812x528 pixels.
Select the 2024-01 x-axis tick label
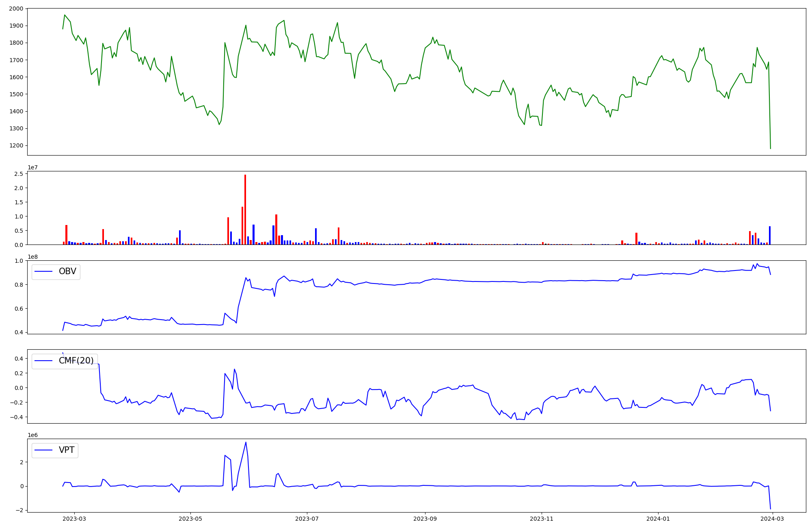click(x=658, y=519)
